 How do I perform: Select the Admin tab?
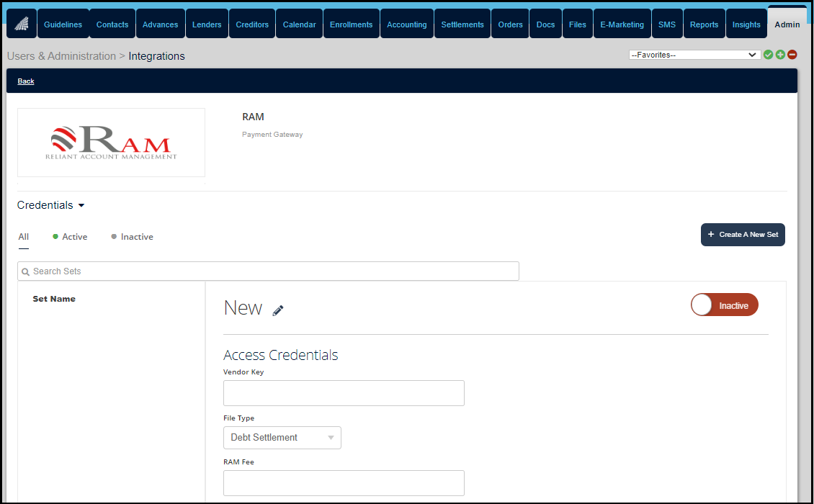click(787, 24)
